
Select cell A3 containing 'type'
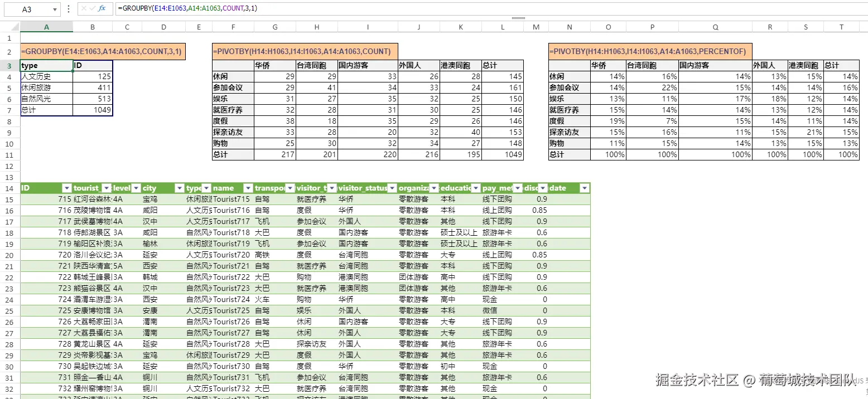[x=46, y=66]
